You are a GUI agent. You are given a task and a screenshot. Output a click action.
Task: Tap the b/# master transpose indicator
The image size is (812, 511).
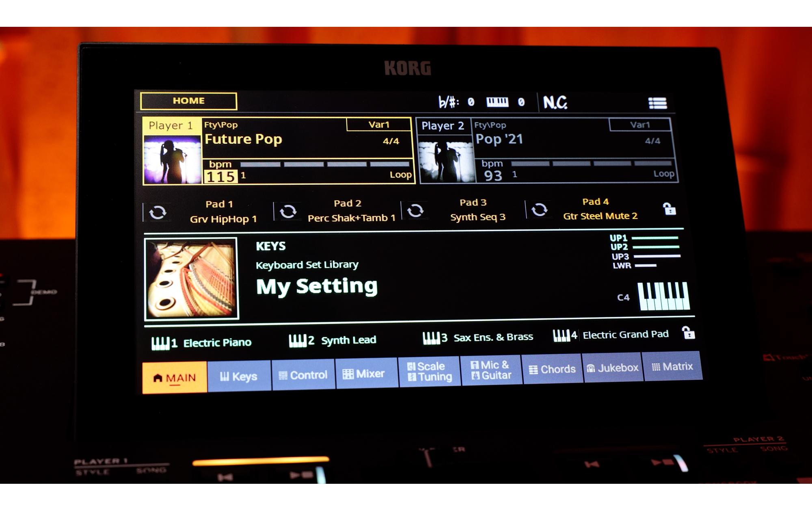(x=448, y=102)
